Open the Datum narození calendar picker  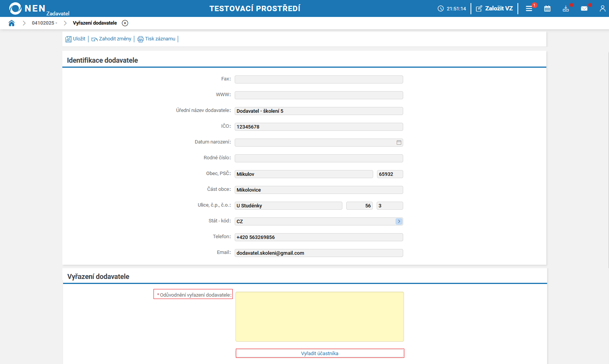click(399, 142)
